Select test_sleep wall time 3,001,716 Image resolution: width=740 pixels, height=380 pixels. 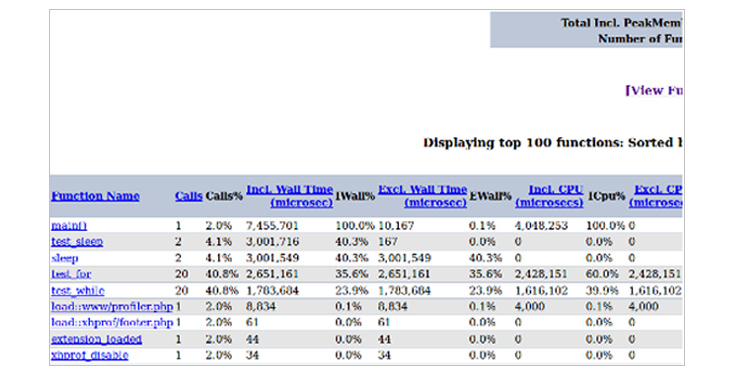point(272,242)
